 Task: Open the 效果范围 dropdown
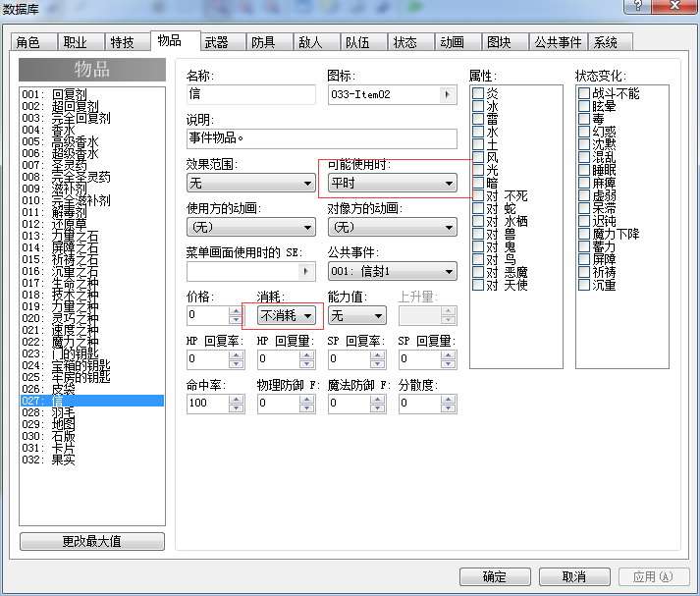tap(251, 184)
